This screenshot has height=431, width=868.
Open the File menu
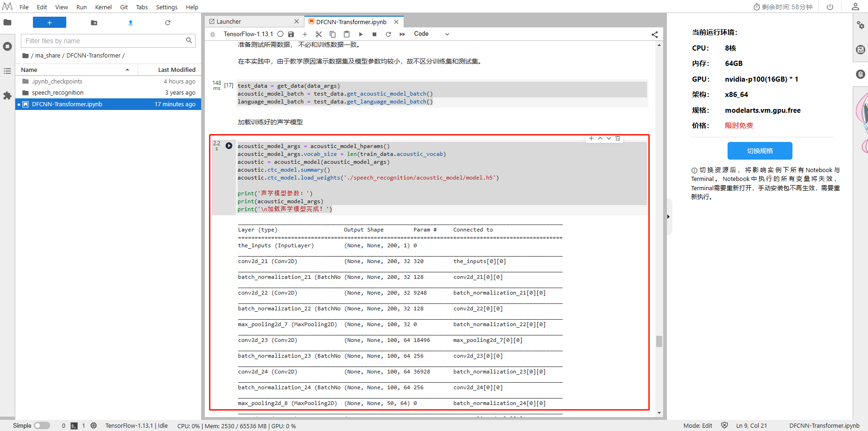coord(24,7)
